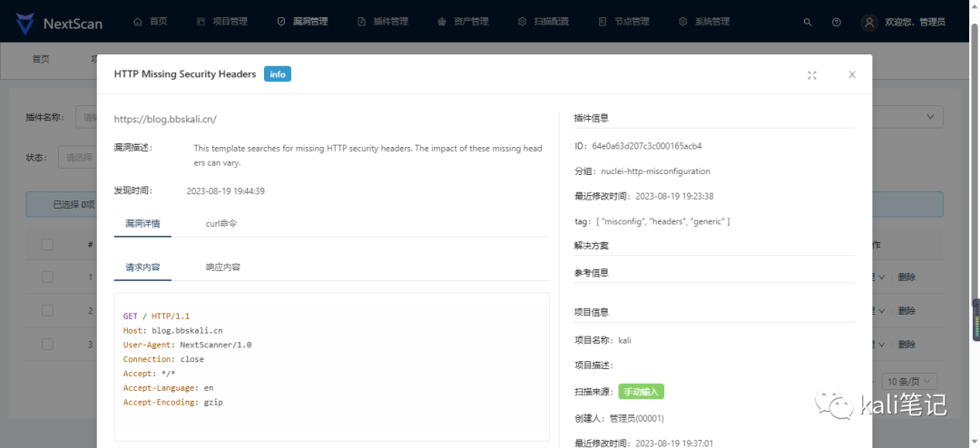Expand the dropdown arrow at top right of filters
980x448 pixels.
tap(931, 117)
